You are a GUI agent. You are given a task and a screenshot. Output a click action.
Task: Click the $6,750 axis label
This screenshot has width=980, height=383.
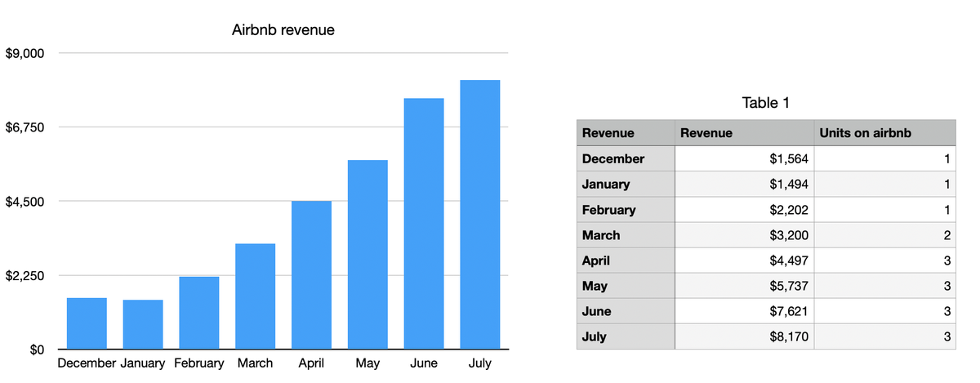(x=24, y=127)
